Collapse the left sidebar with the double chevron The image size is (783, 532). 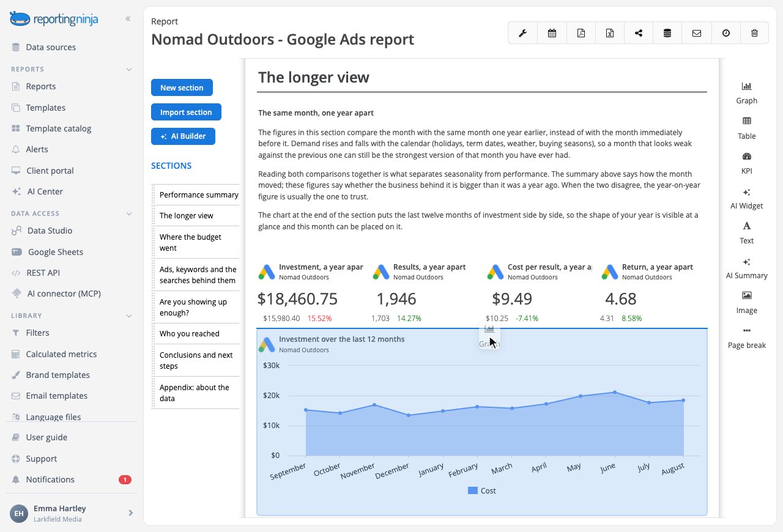(128, 19)
